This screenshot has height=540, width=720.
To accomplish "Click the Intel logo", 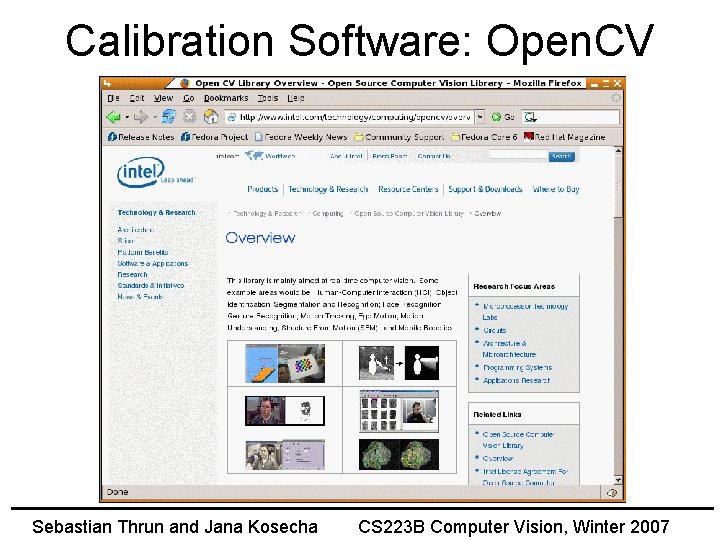I will point(141,172).
